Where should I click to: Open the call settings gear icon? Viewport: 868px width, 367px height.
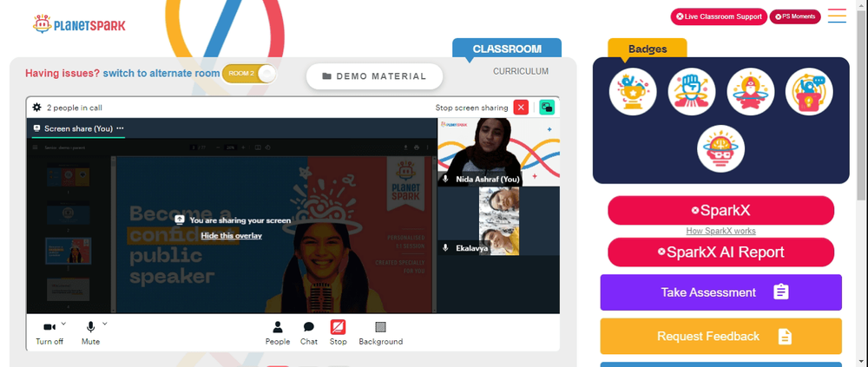click(x=37, y=108)
